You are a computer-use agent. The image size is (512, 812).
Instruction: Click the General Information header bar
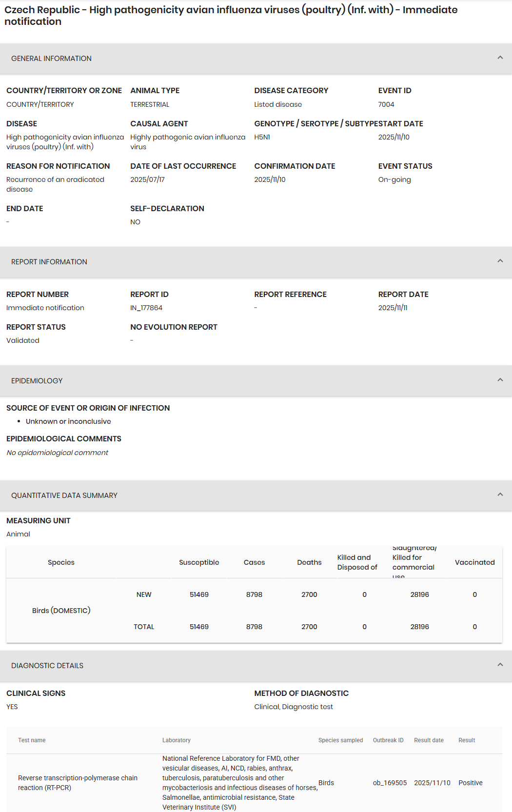click(256, 59)
